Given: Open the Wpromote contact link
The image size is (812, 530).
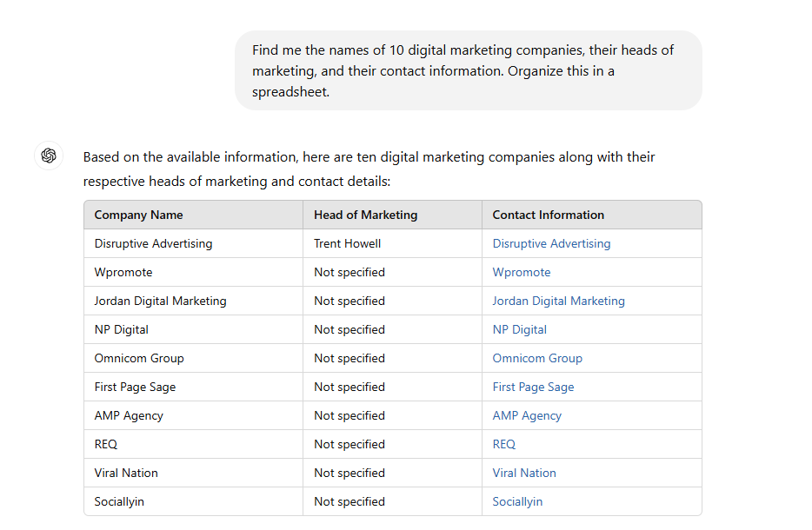Looking at the screenshot, I should coord(521,272).
